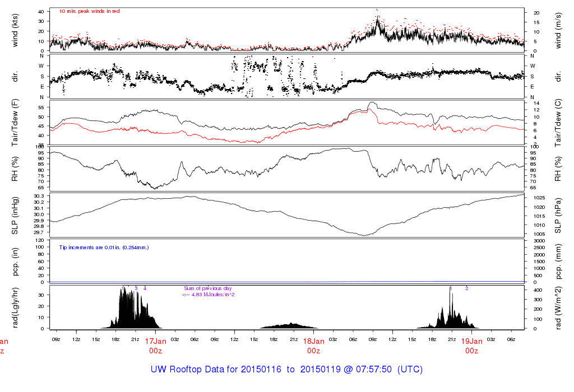Viewport: 574px width, 392px height.
Task: Click the right-side 'dir.' axis label
Action: click(558, 77)
